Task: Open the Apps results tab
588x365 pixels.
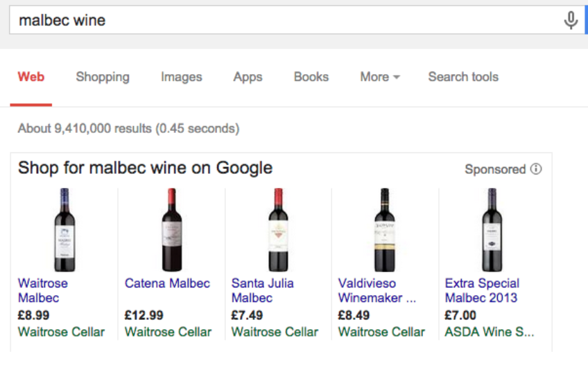Action: tap(248, 77)
